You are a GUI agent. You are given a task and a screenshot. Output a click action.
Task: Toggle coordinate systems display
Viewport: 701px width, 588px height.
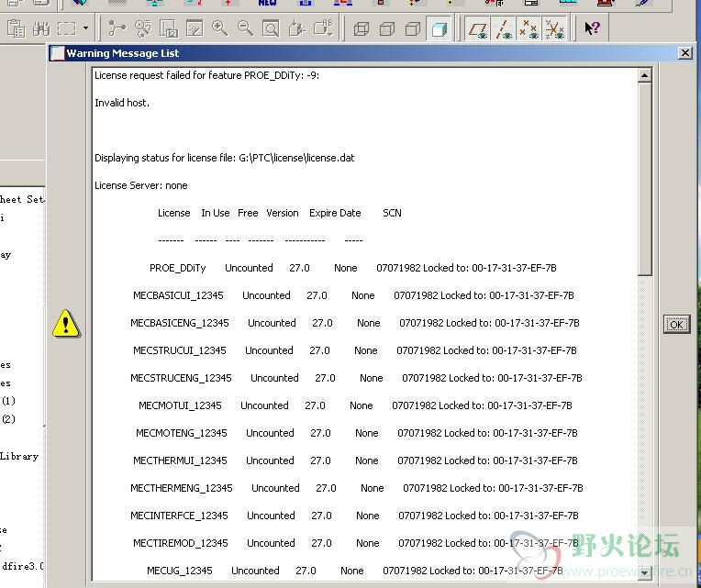pos(555,29)
